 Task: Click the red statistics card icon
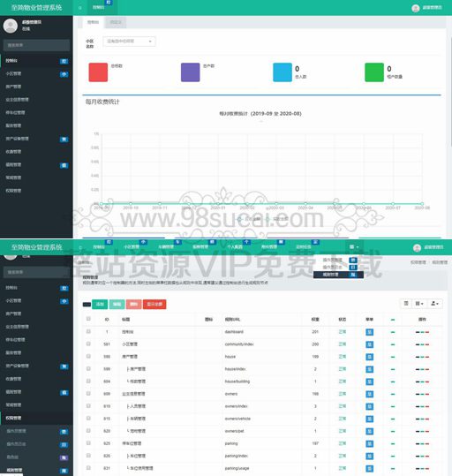click(x=98, y=72)
